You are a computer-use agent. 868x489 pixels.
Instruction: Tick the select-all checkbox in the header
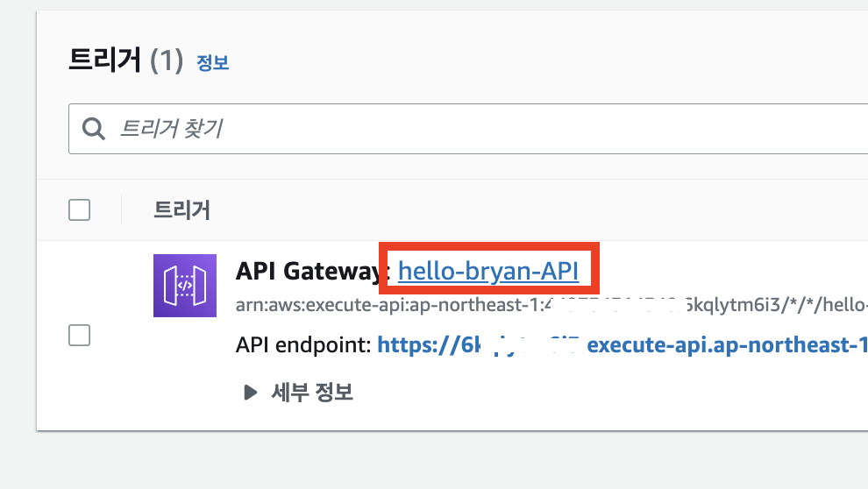point(79,210)
